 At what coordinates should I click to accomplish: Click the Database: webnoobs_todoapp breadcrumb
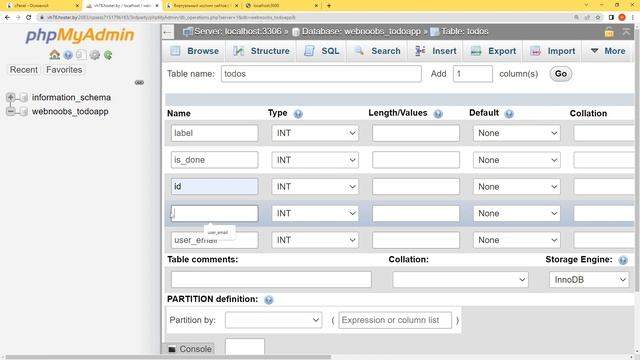pos(361,31)
